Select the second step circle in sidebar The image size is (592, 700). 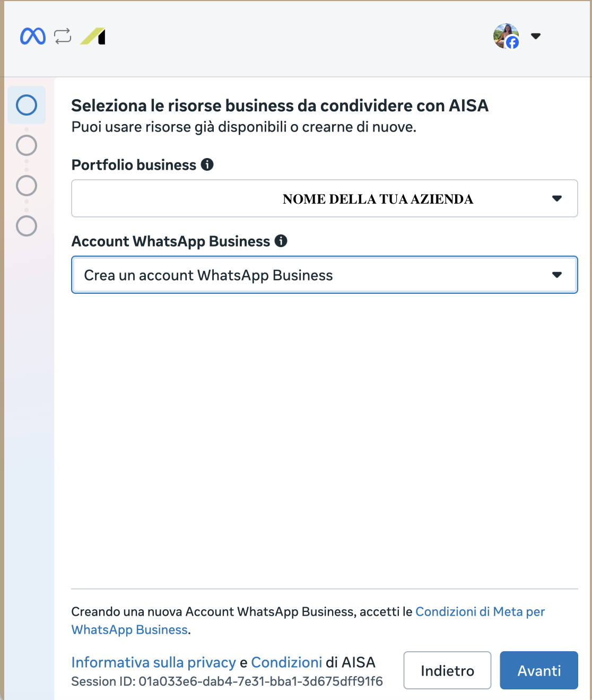click(x=27, y=145)
